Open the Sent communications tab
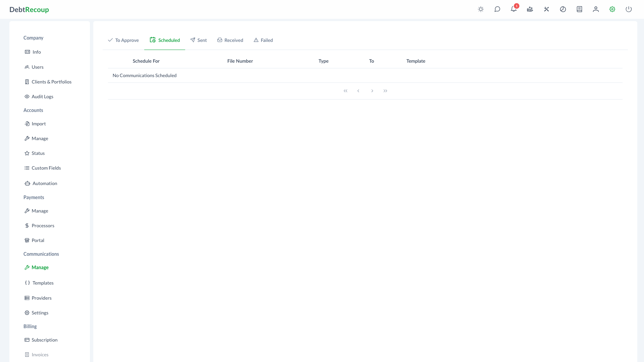The width and height of the screenshot is (644, 362). [x=199, y=40]
